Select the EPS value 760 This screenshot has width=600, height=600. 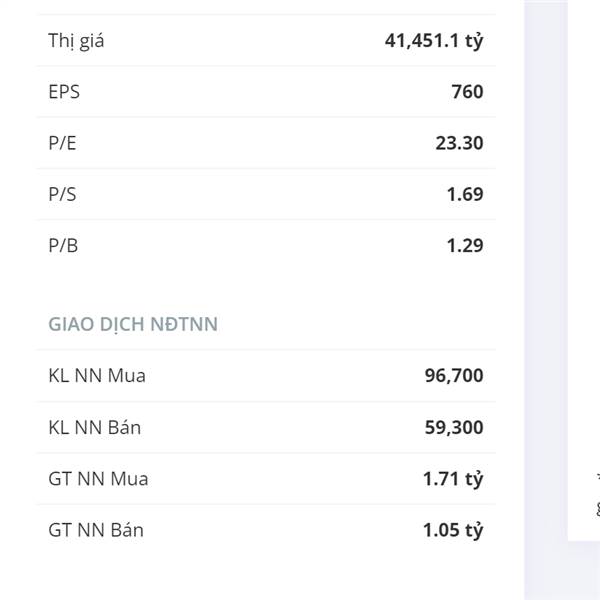(467, 92)
